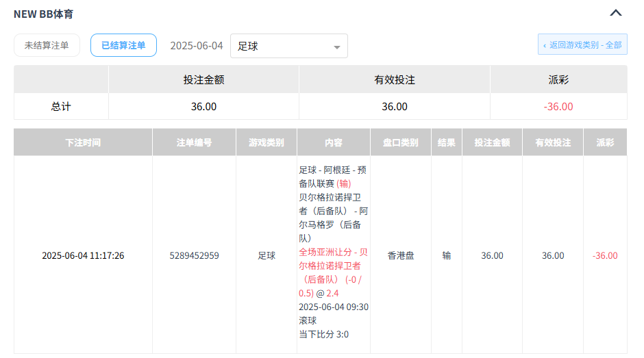
Task: Click 返回游戏类别 - 全部 button
Action: (582, 45)
